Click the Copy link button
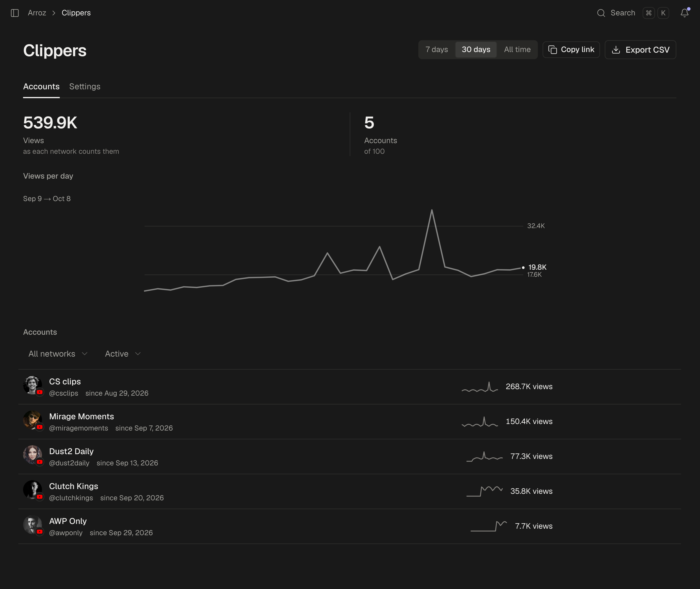 click(571, 50)
